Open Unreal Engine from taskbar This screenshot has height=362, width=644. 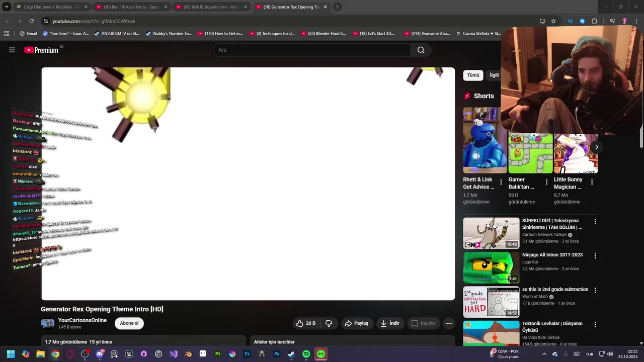click(x=129, y=354)
